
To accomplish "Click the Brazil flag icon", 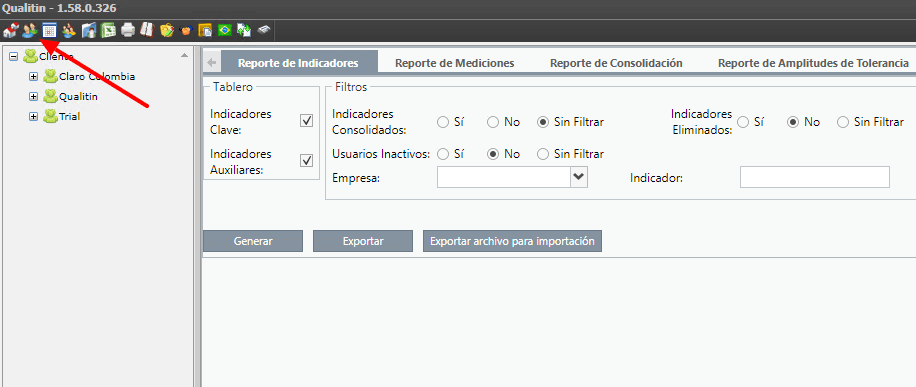I will pyautogui.click(x=224, y=30).
